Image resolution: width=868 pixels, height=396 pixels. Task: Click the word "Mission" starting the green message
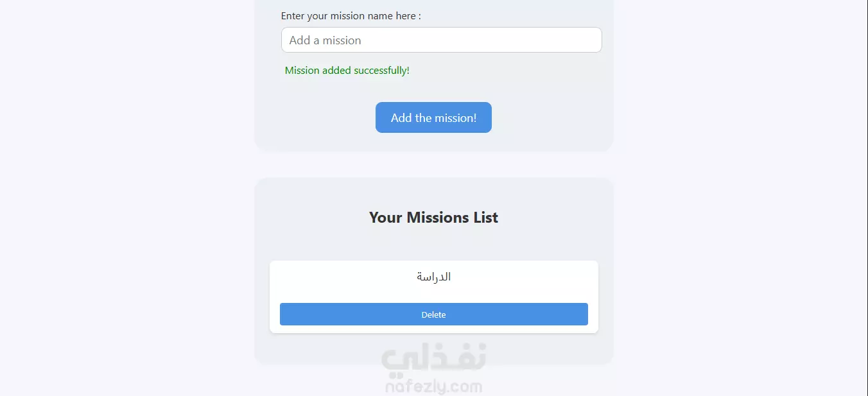click(302, 71)
